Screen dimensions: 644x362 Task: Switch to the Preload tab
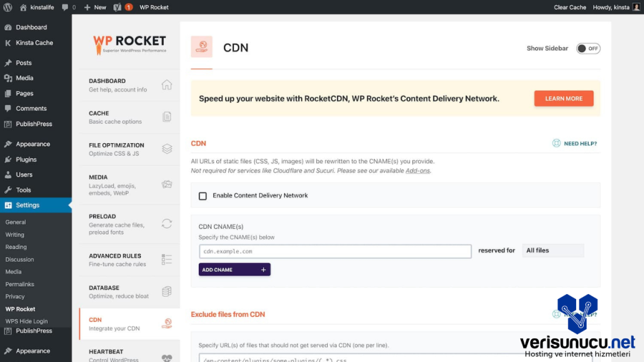point(130,224)
